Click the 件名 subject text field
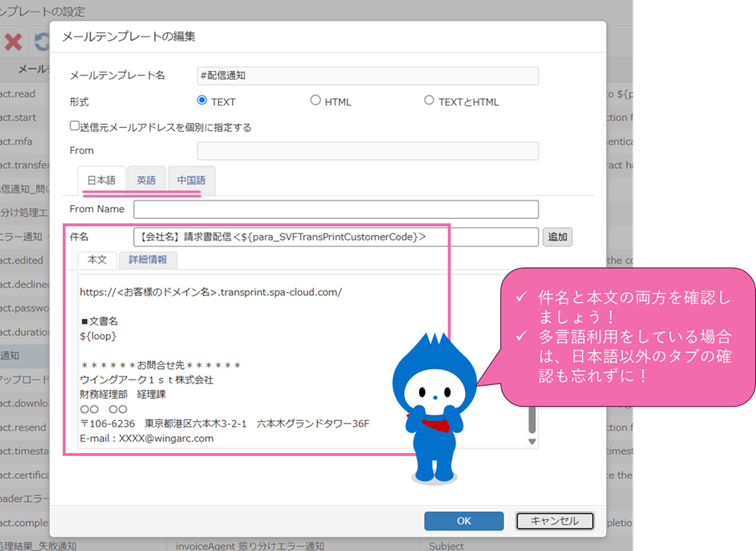This screenshot has width=756, height=551. 335,237
